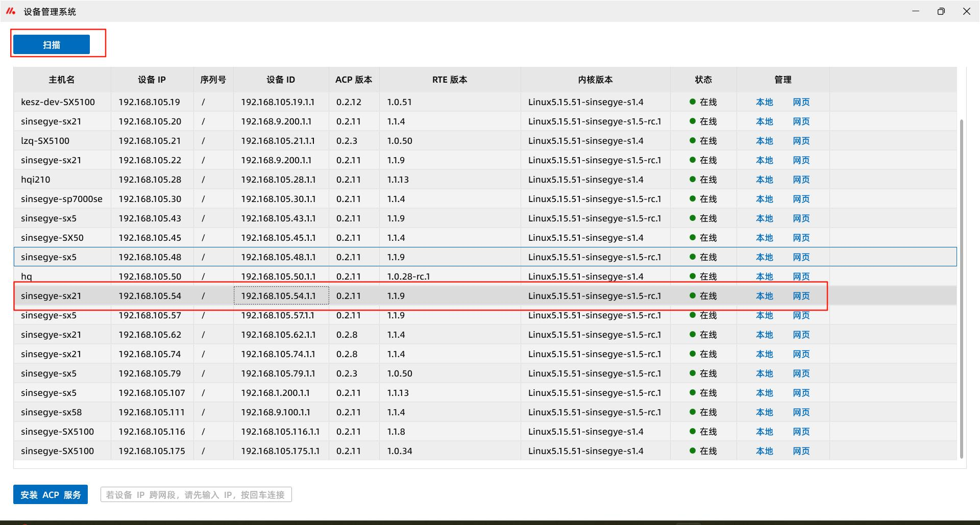Click the device list vertical scrollbar

pyautogui.click(x=962, y=289)
